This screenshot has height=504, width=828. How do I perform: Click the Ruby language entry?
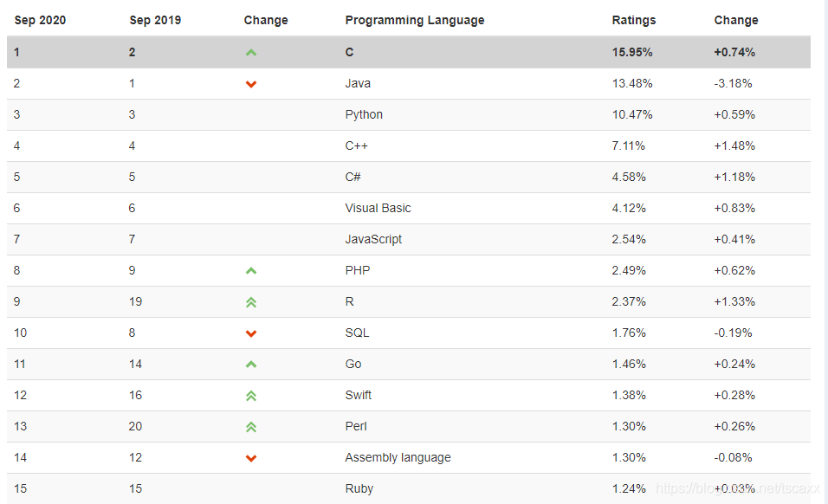pos(359,488)
